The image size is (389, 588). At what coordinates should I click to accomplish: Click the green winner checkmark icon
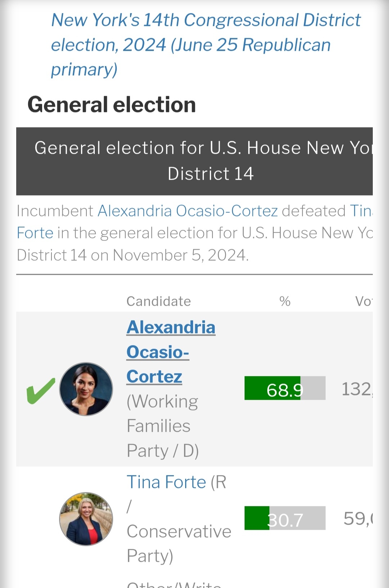41,391
